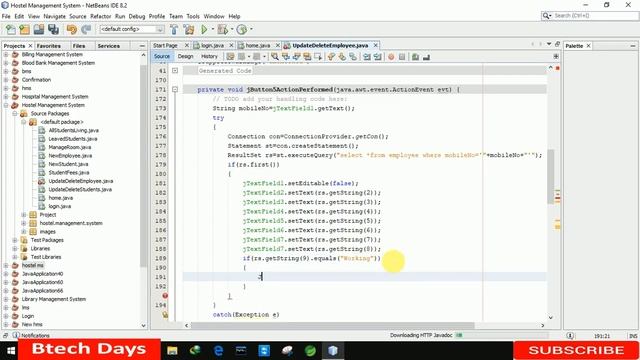The image size is (640, 360).
Task: Switch to the Files panel tab
Action: pyautogui.click(x=79, y=46)
